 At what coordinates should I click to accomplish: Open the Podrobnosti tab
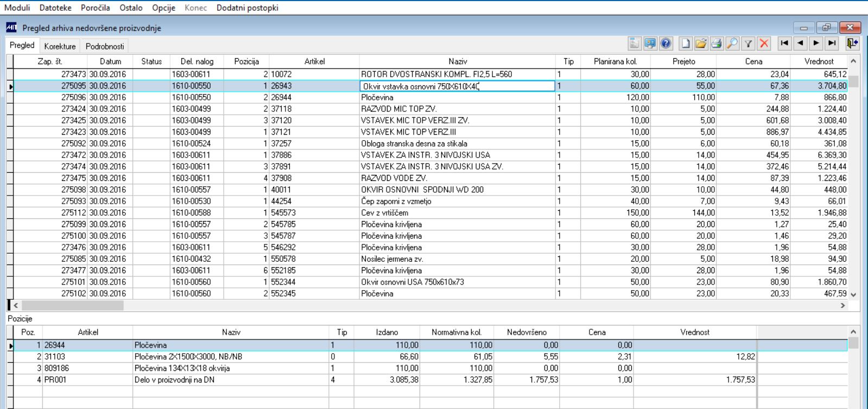point(105,46)
